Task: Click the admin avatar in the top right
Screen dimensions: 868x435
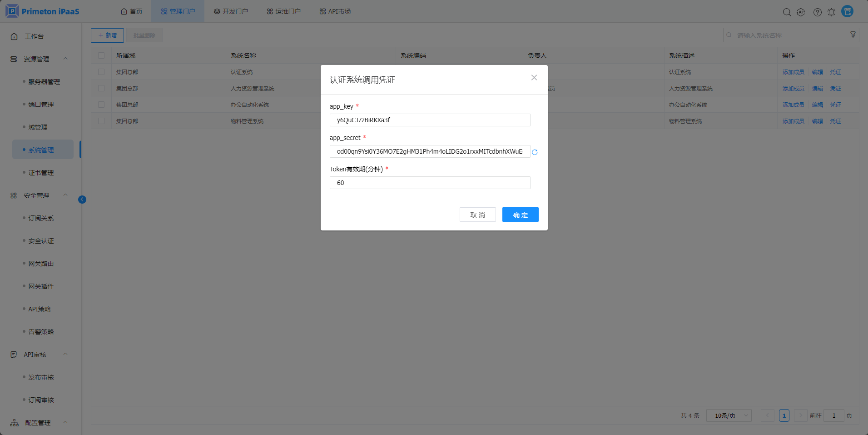Action: (848, 11)
